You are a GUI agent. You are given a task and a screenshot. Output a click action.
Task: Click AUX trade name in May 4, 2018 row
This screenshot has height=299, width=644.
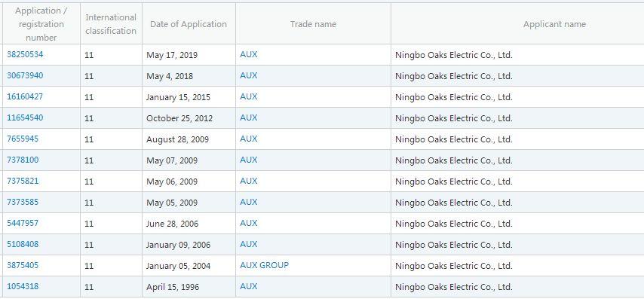(x=249, y=75)
